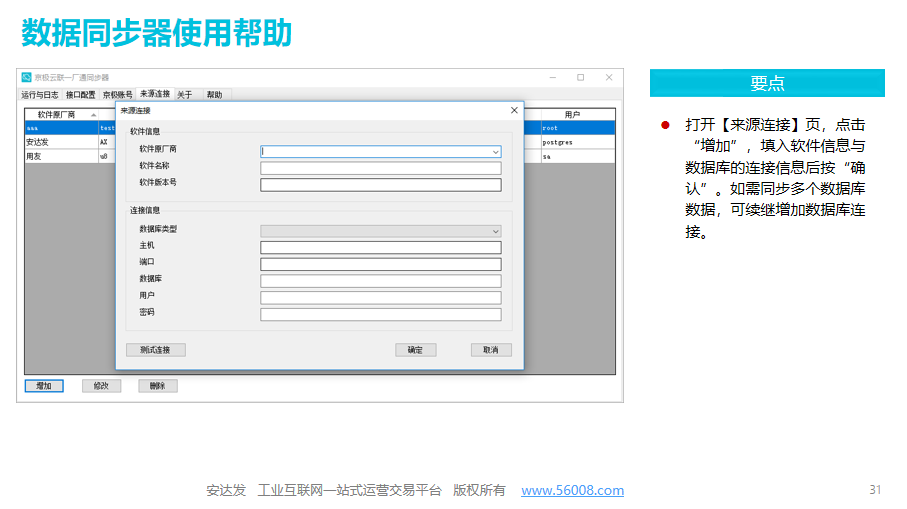The image size is (907, 509).
Task: Switch to the 运行与日志 tab
Action: coord(41,95)
